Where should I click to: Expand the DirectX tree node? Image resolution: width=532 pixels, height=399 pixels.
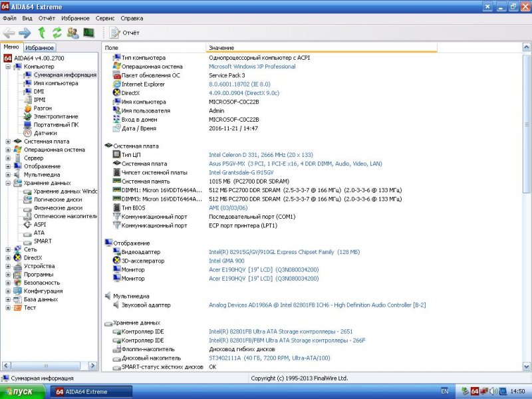pos(8,257)
